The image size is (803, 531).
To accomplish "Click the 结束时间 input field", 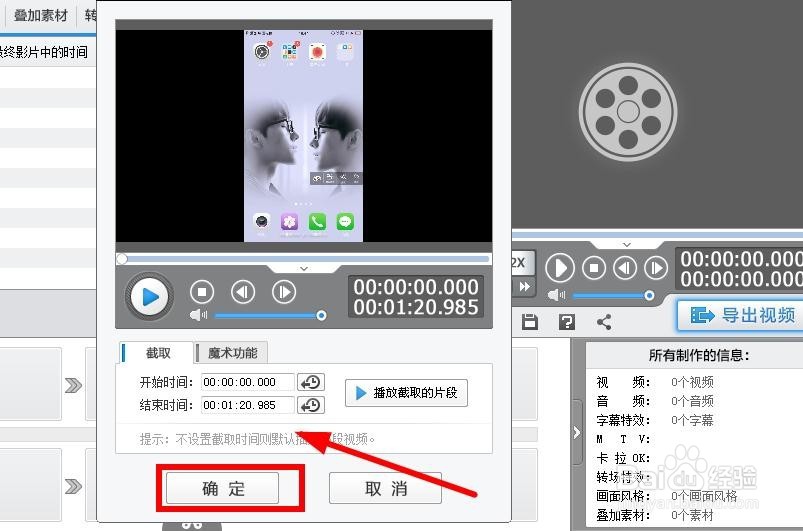I will [248, 405].
